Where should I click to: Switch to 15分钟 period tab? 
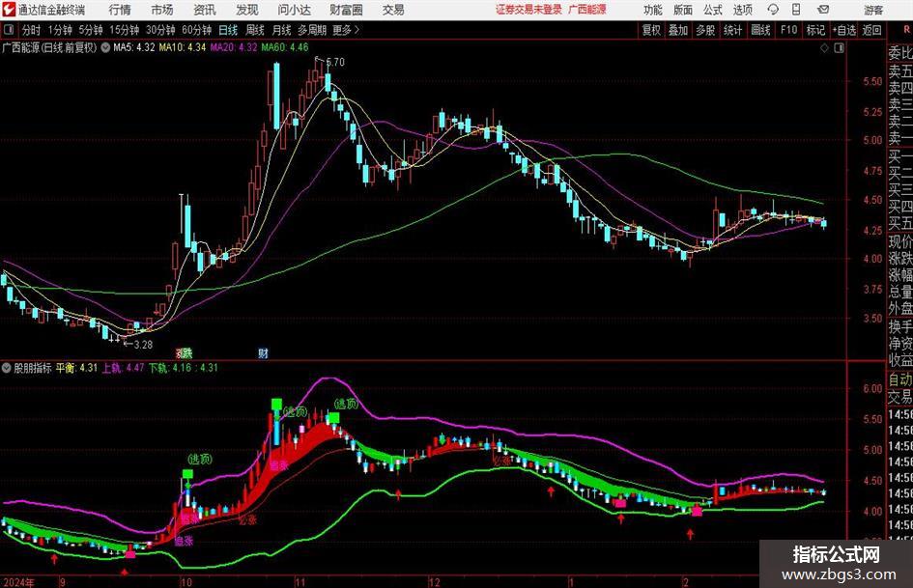coord(124,30)
